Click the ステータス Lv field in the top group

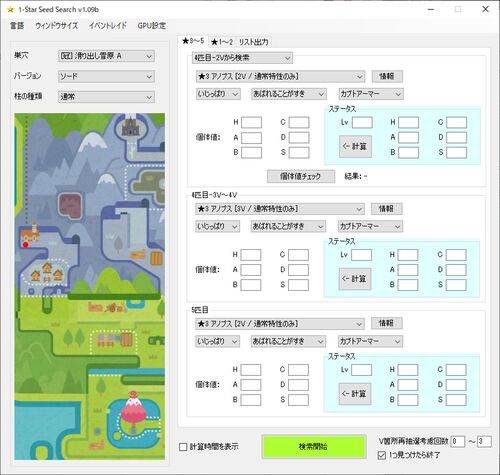(362, 122)
